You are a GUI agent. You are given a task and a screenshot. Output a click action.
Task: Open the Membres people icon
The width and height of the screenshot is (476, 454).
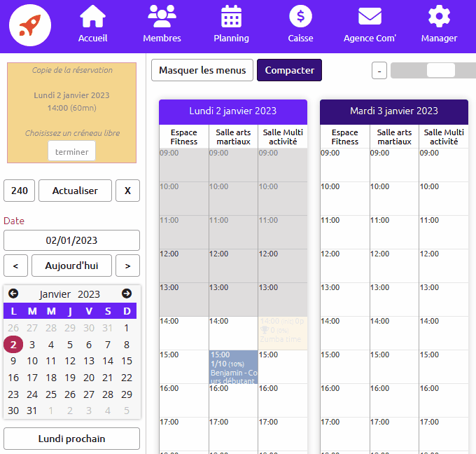click(162, 16)
